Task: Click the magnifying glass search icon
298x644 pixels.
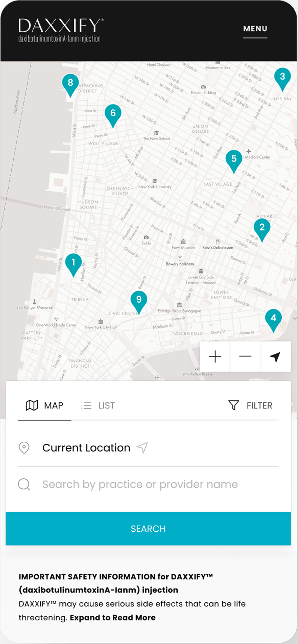Action: coord(24,484)
